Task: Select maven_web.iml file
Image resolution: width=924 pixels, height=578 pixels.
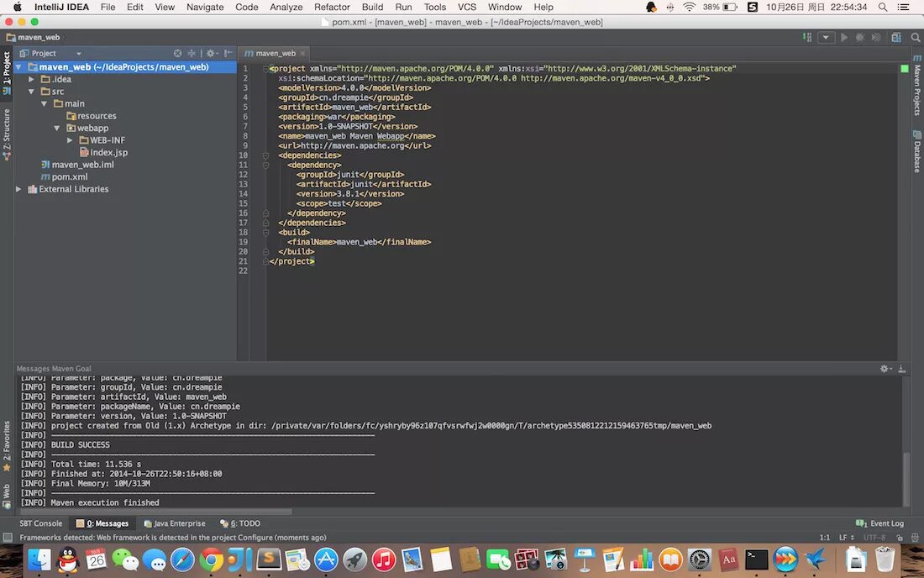Action: point(77,165)
